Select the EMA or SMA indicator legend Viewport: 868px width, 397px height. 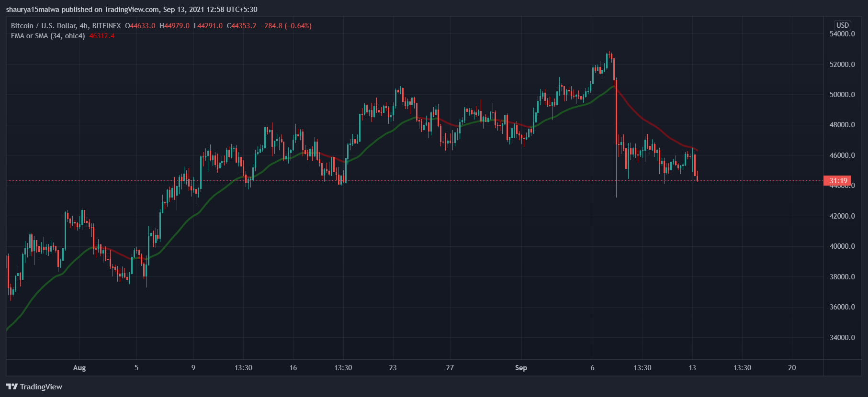tap(48, 36)
